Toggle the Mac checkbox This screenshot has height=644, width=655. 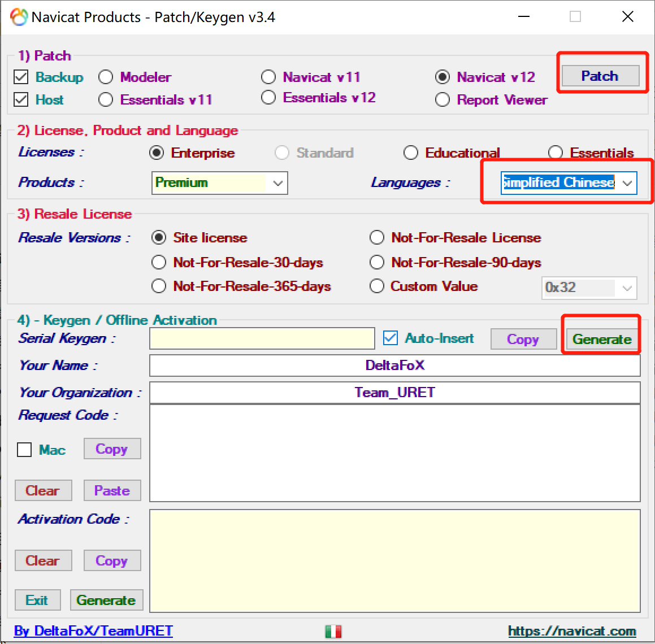click(x=24, y=450)
